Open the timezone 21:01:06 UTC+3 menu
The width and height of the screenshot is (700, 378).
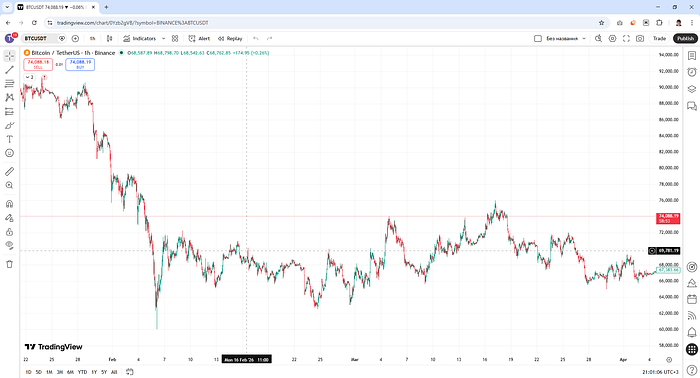[660, 372]
